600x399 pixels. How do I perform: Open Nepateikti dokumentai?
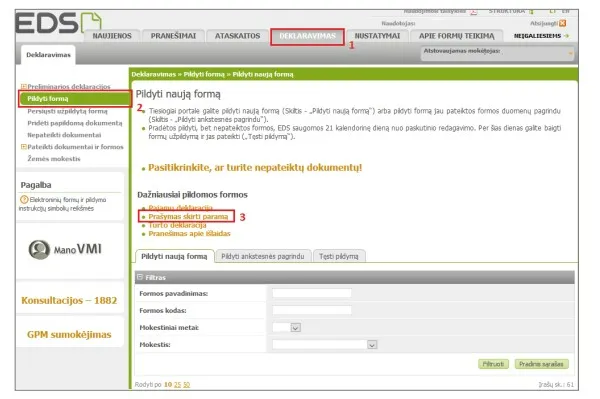click(64, 135)
